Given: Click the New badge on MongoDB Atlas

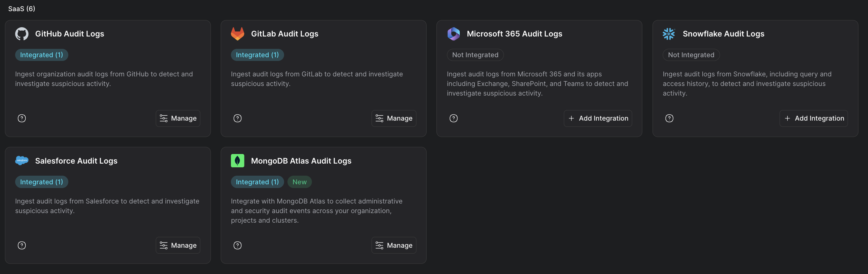Looking at the screenshot, I should tap(299, 182).
